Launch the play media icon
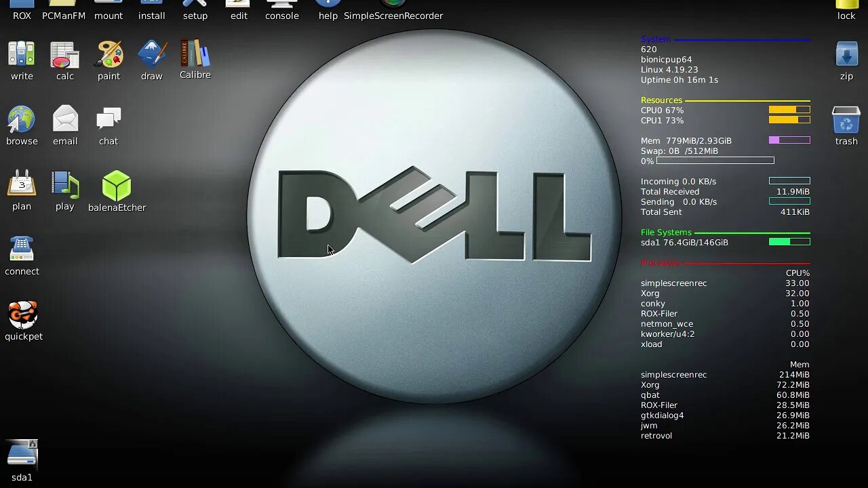Viewport: 868px width, 488px height. tap(65, 184)
